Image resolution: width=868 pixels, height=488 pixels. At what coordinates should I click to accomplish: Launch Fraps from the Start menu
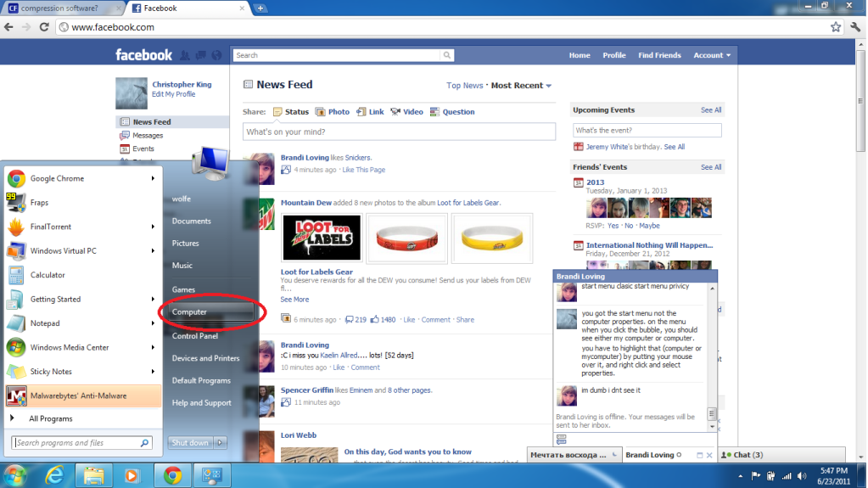point(39,203)
